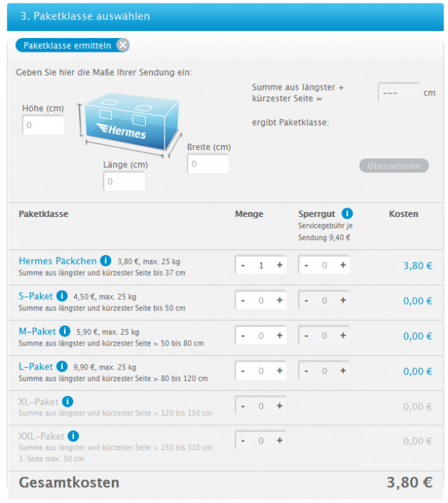This screenshot has height=503, width=448.
Task: Click Hermes Päckchen cost 3,80 €
Action: (x=418, y=266)
